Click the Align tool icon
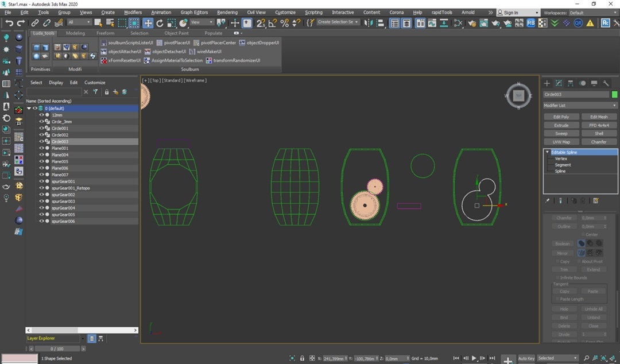This screenshot has width=620, height=364. [x=380, y=23]
